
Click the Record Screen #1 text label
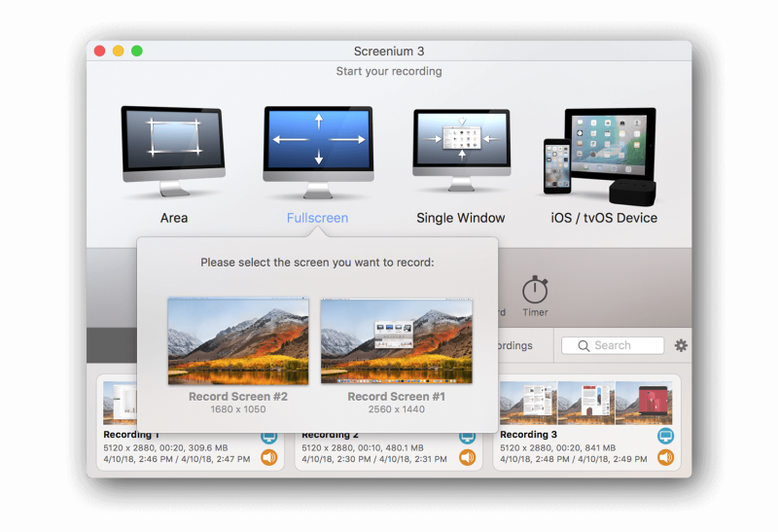(396, 397)
